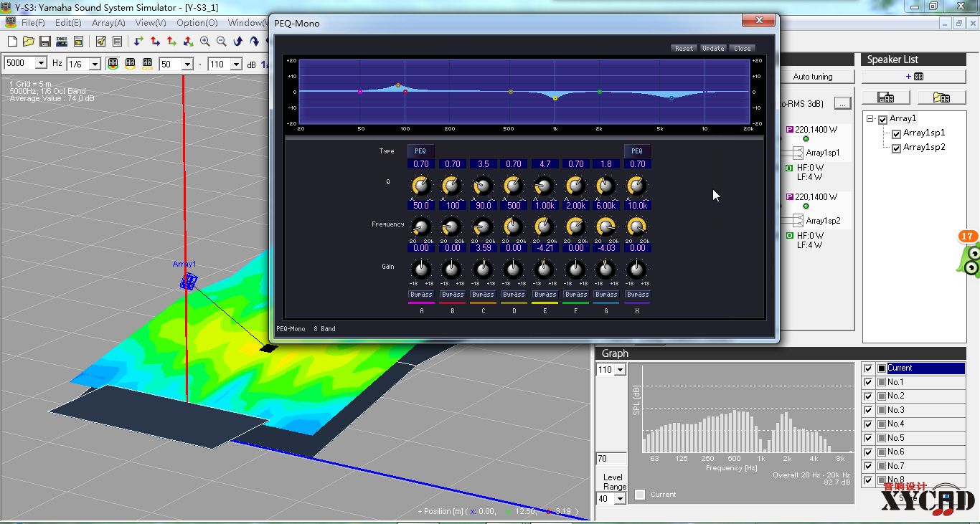
Task: Click the contour map report icon
Action: [x=78, y=42]
